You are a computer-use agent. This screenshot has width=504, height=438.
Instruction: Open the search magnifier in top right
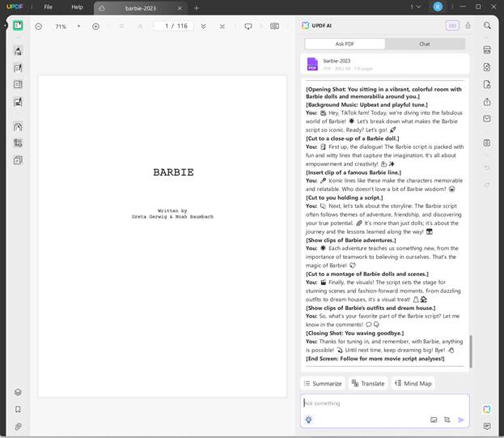click(487, 26)
